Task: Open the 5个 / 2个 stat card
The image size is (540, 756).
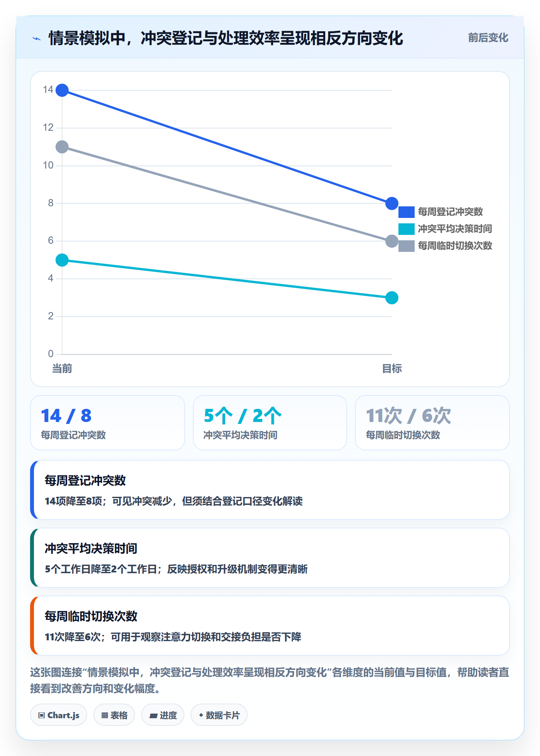Action: point(270,423)
